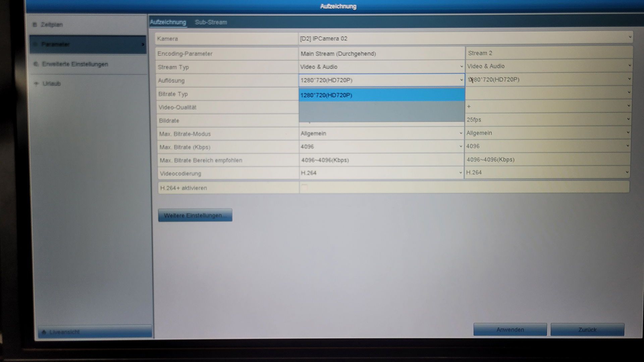Open Main Stream Max. Bitrate-Modus dropdown
This screenshot has width=644, height=362.
tap(381, 133)
